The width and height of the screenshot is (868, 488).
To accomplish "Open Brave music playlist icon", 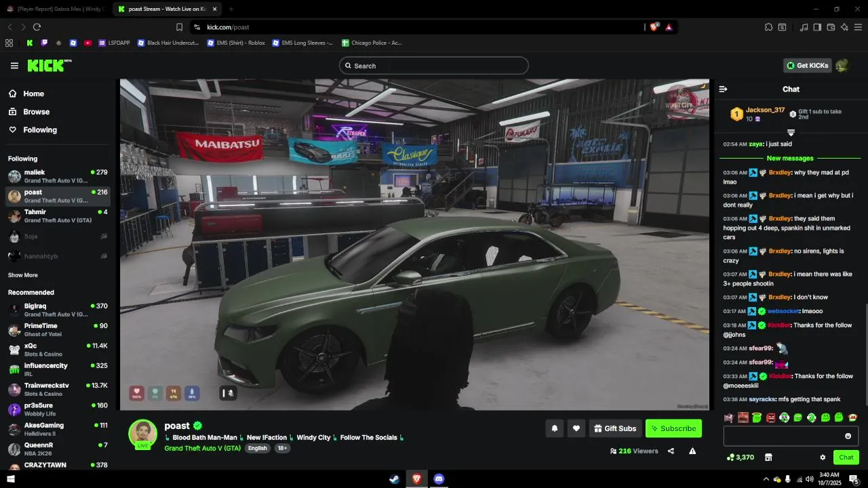I will coord(804,27).
